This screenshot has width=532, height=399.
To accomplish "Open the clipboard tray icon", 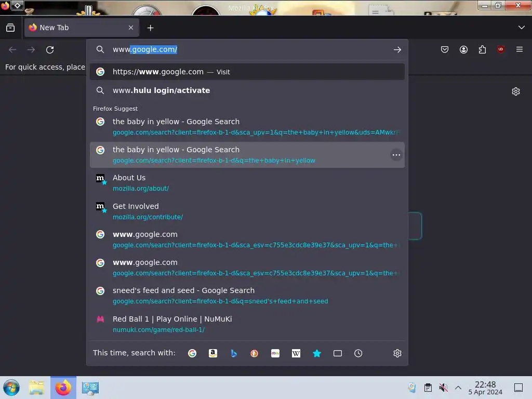I will pos(428,388).
